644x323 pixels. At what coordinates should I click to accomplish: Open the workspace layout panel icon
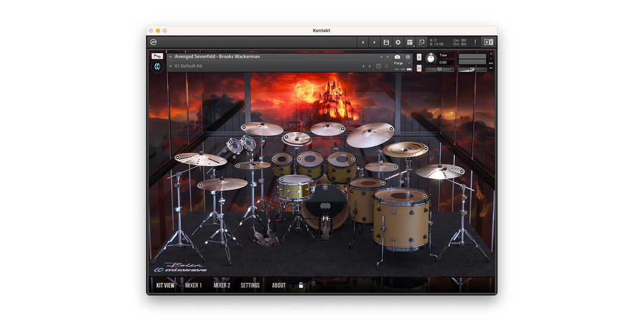pos(410,42)
